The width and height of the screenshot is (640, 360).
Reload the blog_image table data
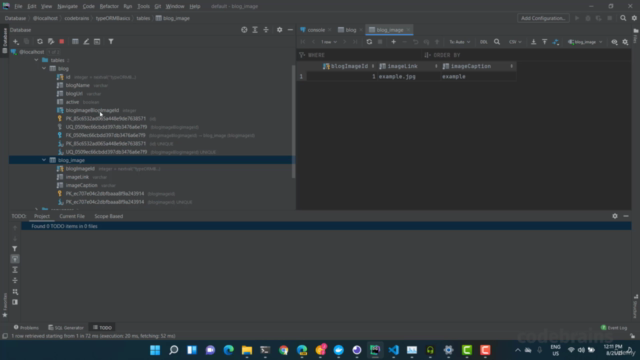[x=369, y=42]
